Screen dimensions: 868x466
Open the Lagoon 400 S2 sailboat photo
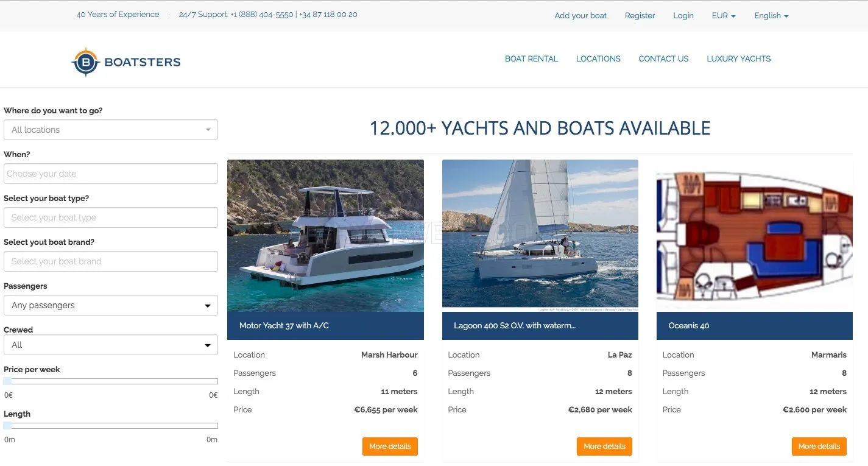[540, 236]
